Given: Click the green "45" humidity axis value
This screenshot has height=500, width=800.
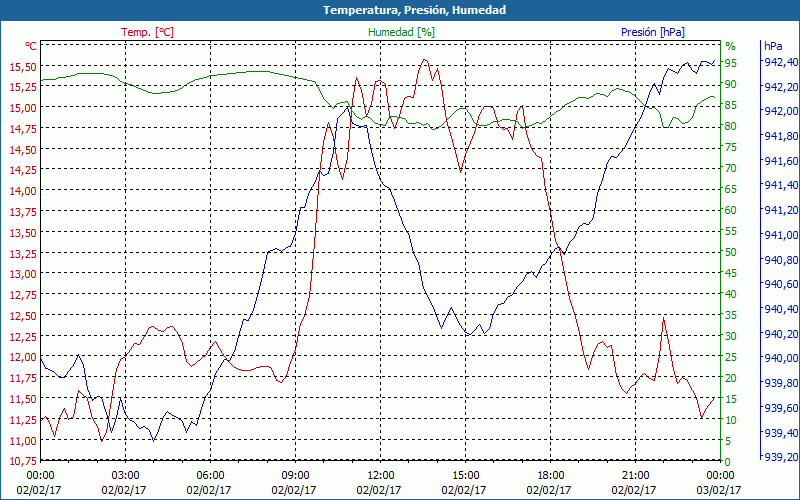Looking at the screenshot, I should click(x=731, y=273).
